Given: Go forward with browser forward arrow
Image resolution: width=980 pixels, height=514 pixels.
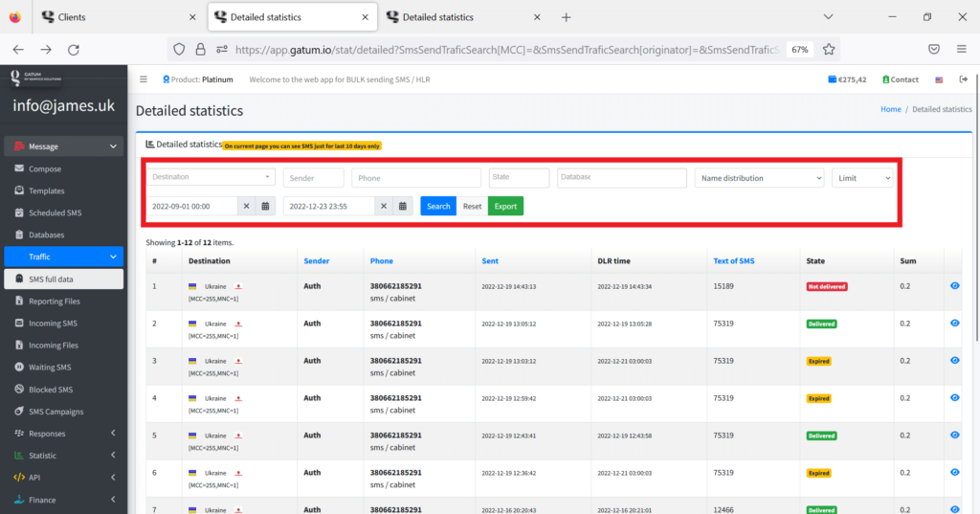Looking at the screenshot, I should (x=46, y=50).
